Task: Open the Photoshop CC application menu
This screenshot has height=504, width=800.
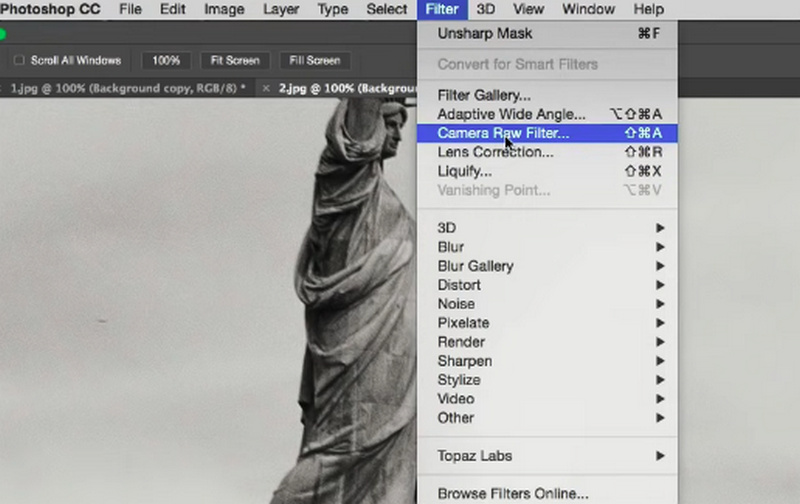Action: pyautogui.click(x=50, y=9)
